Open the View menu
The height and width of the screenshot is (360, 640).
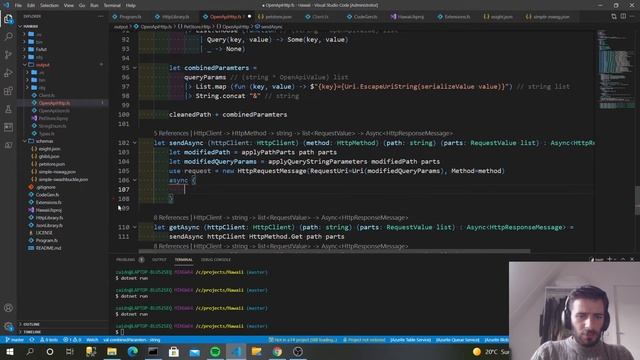[x=69, y=5]
